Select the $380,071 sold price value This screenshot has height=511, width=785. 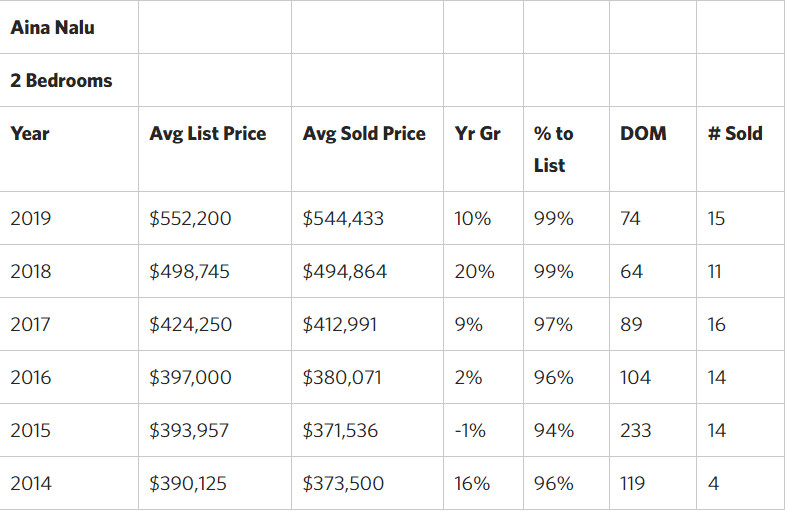(342, 378)
